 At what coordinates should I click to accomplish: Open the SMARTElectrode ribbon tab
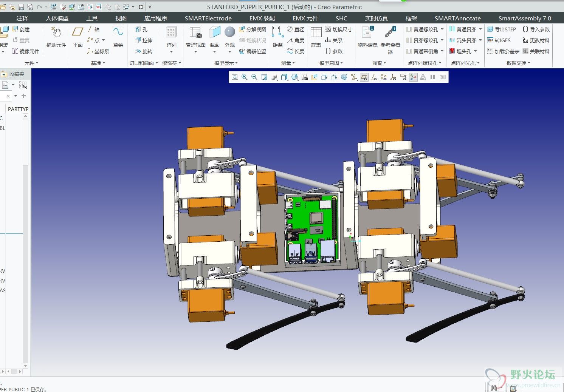tap(208, 18)
